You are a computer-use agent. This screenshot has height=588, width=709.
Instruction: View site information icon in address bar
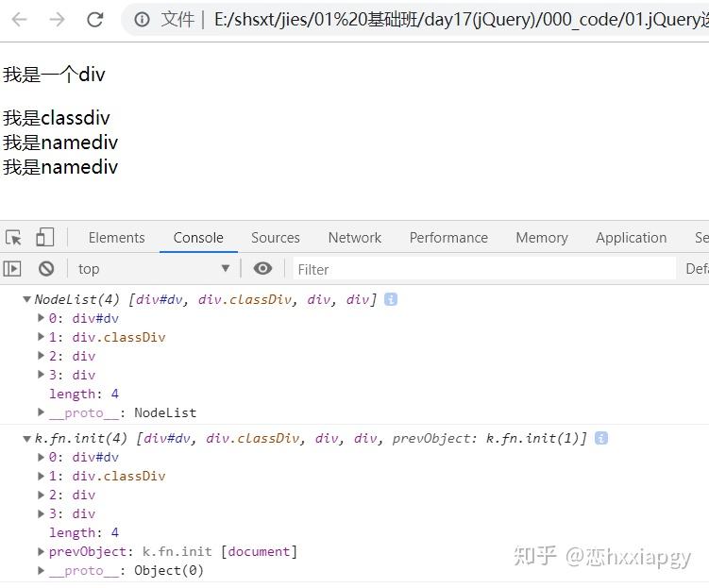pyautogui.click(x=142, y=20)
